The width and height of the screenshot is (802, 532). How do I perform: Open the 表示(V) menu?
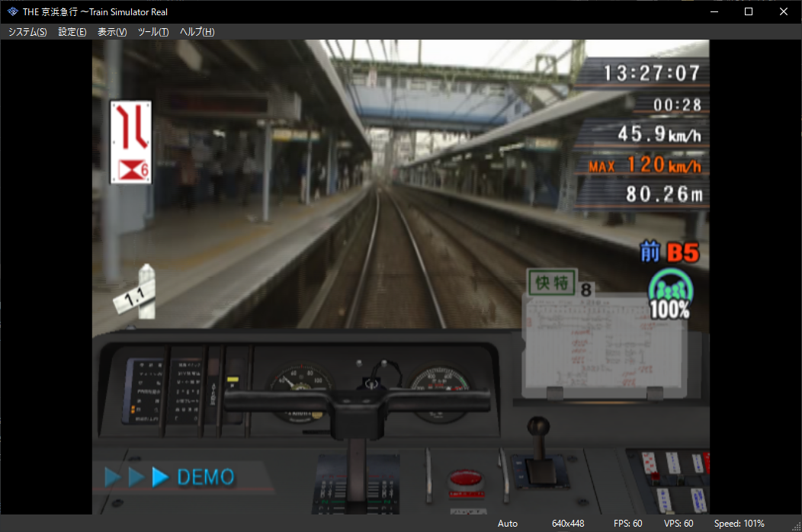pos(112,32)
